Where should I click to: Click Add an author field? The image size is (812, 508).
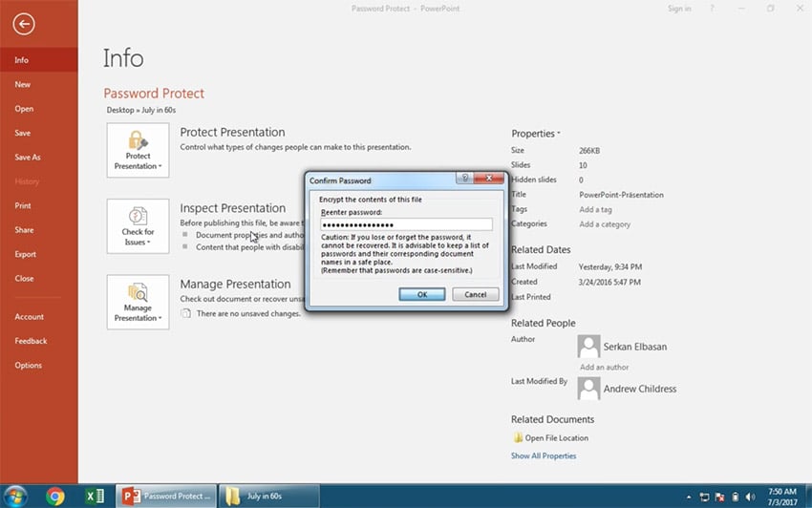604,367
